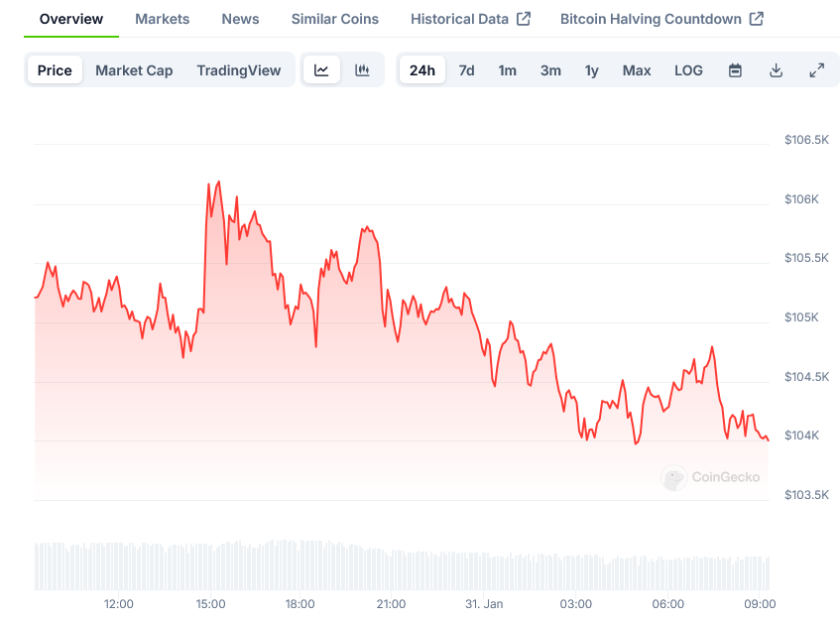Choose the 1m time range
This screenshot has width=840, height=621.
tap(507, 70)
